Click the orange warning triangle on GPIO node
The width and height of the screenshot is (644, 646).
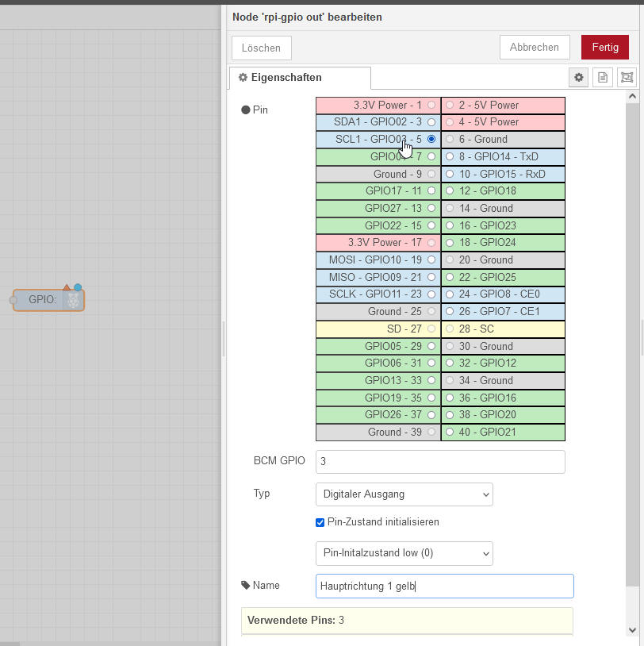click(67, 287)
